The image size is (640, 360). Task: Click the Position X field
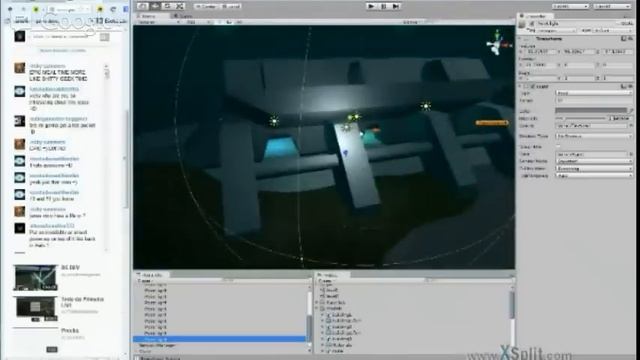[x=541, y=52]
